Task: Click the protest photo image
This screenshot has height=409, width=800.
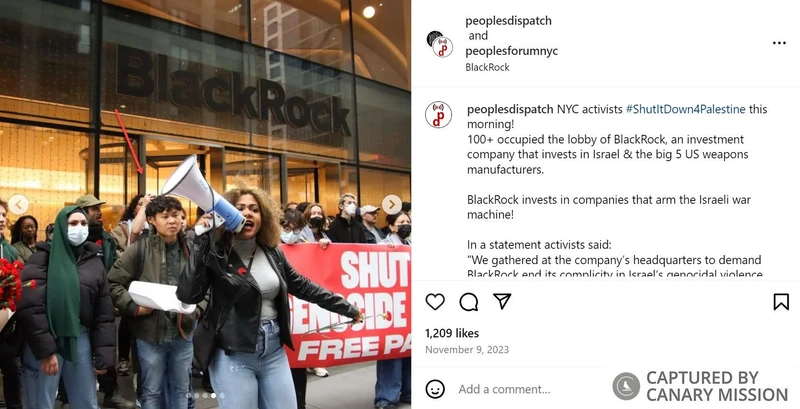Action: (x=205, y=204)
